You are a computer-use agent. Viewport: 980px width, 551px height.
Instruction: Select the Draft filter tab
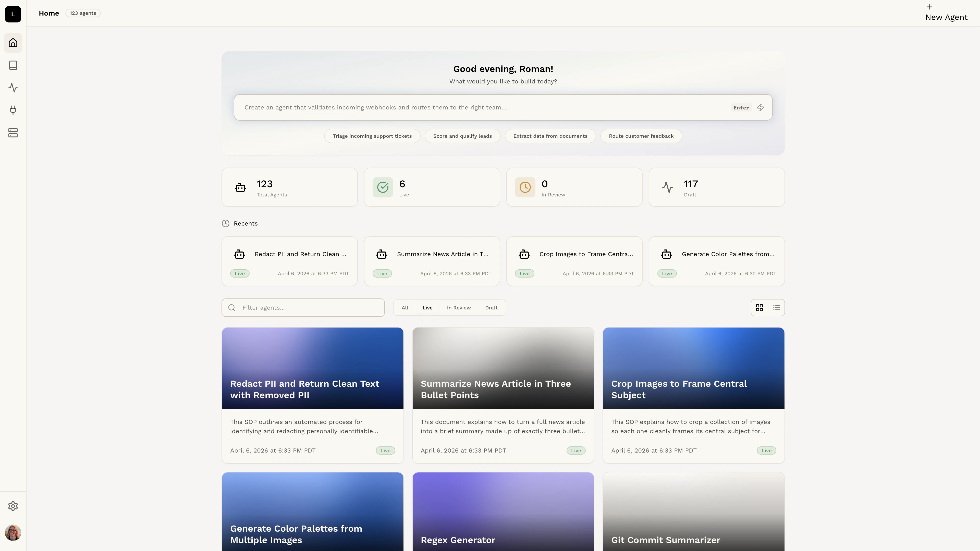tap(491, 308)
